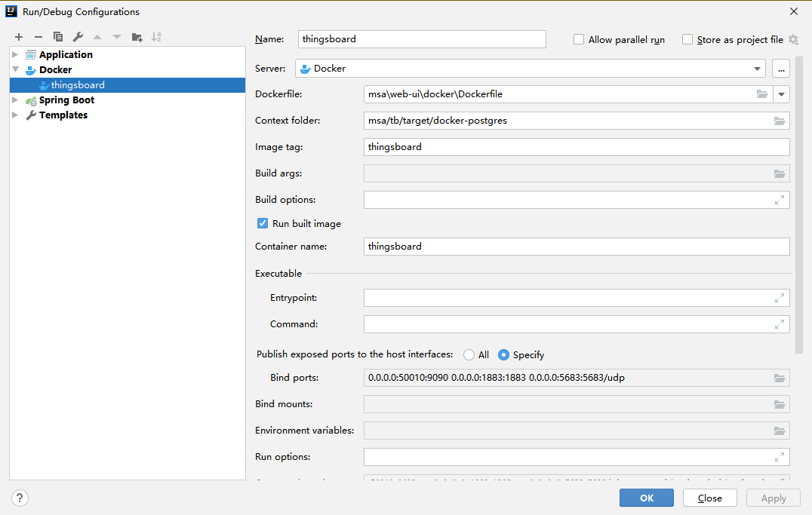Open the Server dropdown
This screenshot has width=812, height=515.
758,69
